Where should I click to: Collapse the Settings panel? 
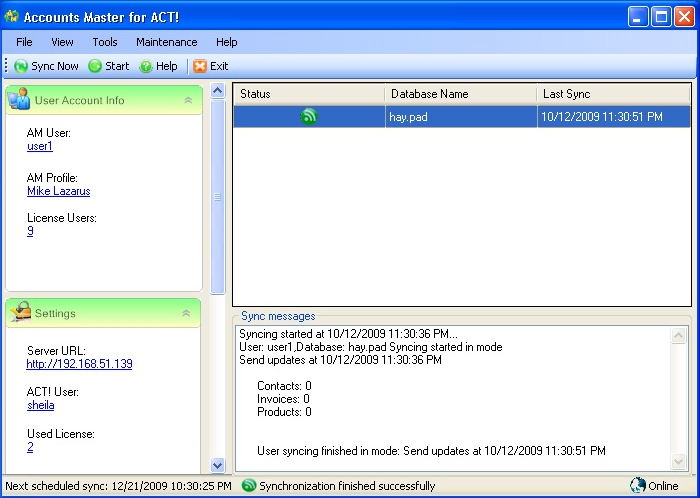tap(188, 313)
